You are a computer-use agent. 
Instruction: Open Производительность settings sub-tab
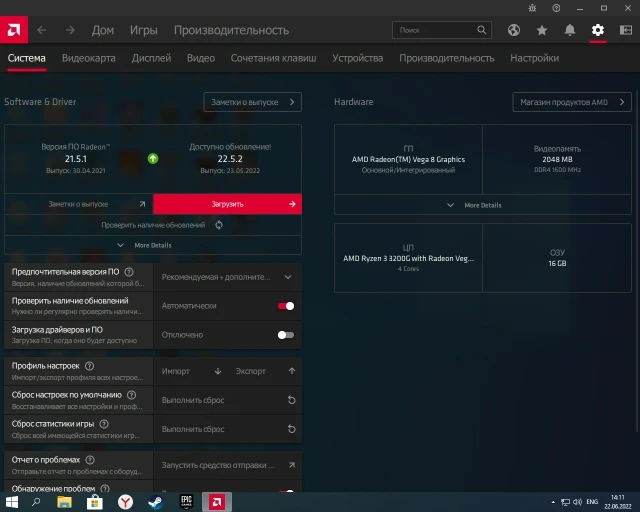[447, 58]
